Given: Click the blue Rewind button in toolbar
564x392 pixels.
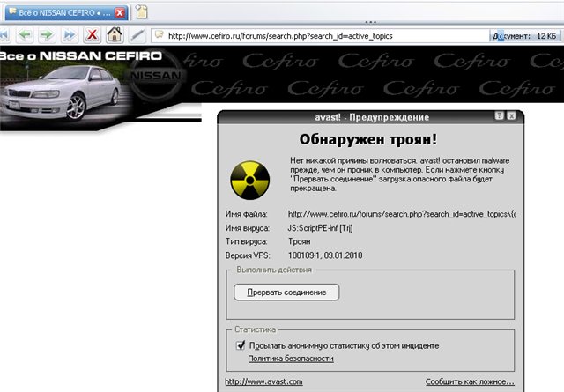Looking at the screenshot, I should (x=4, y=35).
